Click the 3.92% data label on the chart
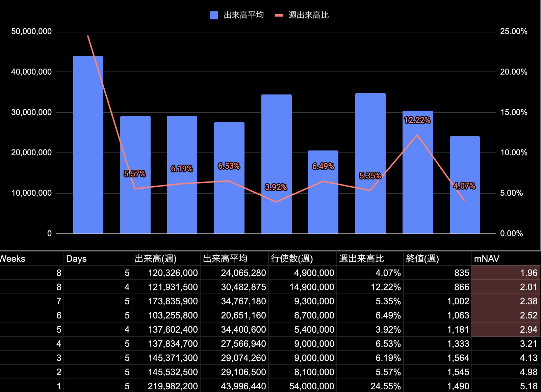Screen dimensions: 541x392 tap(276, 187)
